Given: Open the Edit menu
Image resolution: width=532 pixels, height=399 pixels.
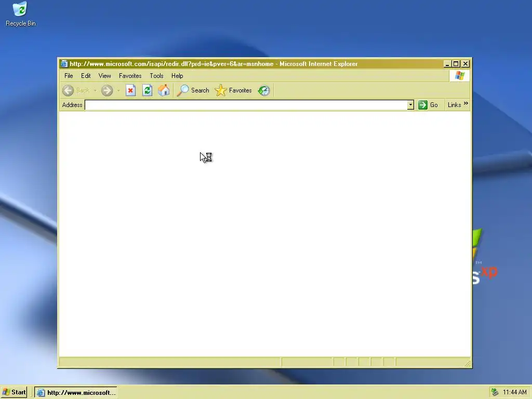Looking at the screenshot, I should point(86,76).
